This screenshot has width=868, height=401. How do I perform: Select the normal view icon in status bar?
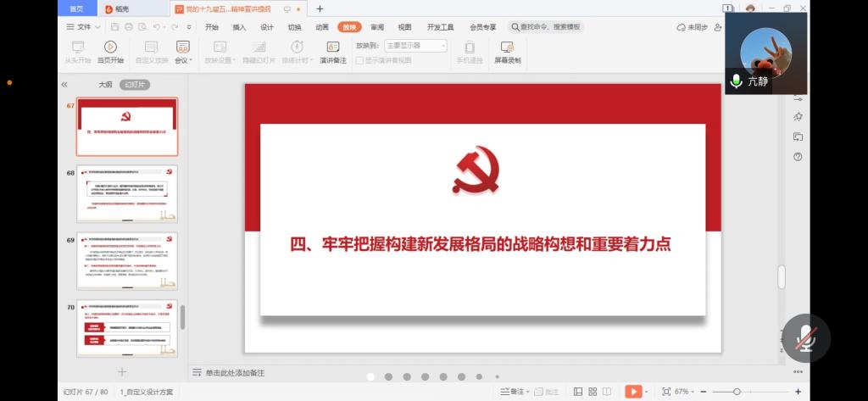coord(577,392)
